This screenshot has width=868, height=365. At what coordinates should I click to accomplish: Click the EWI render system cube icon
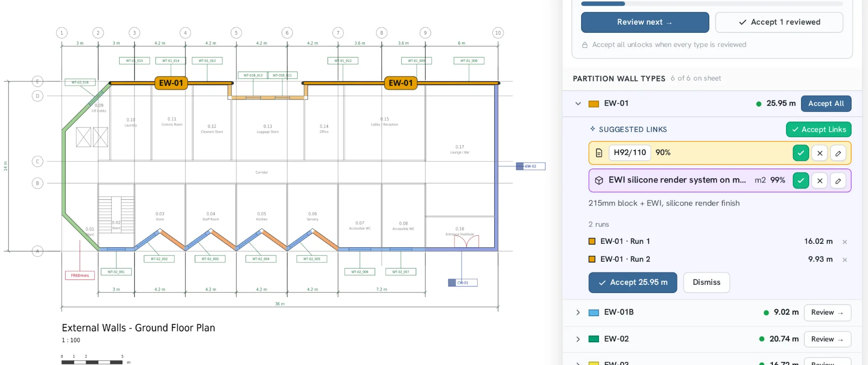coord(599,180)
